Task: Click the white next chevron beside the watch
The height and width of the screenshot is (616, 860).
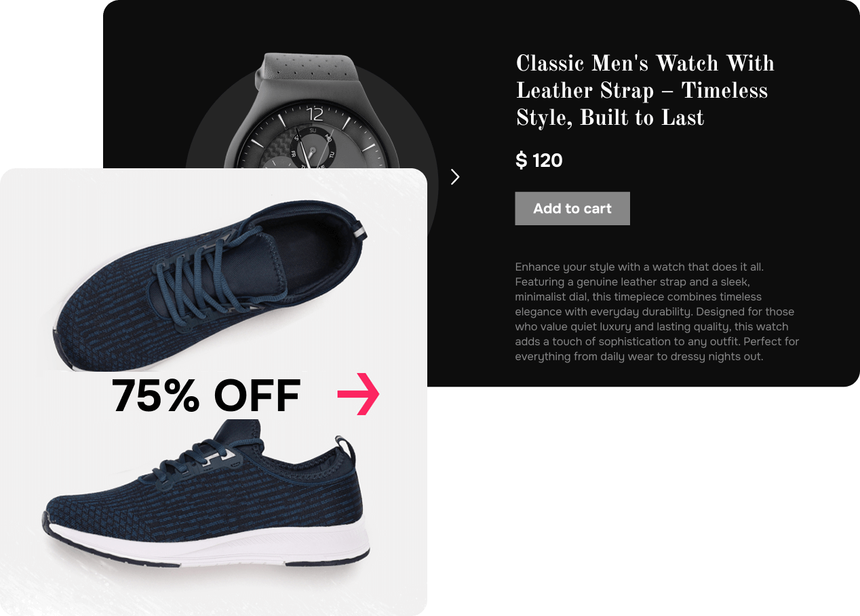Action: (455, 177)
